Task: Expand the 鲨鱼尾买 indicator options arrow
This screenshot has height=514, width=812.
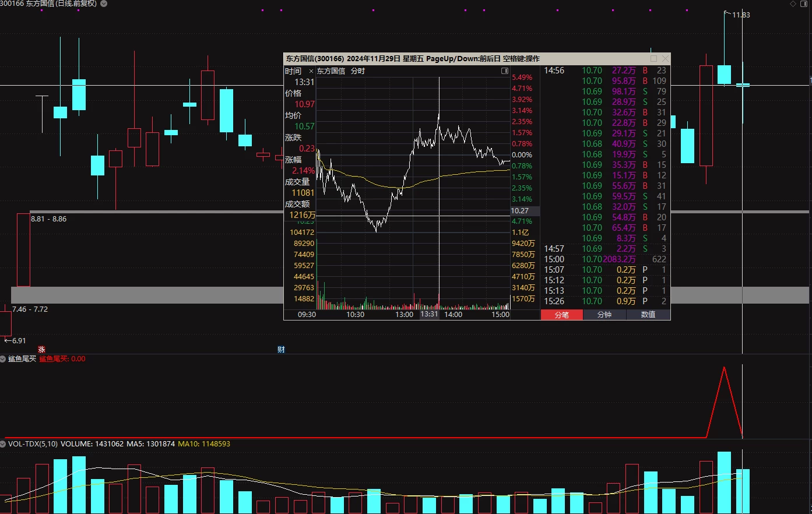Action: click(3, 359)
